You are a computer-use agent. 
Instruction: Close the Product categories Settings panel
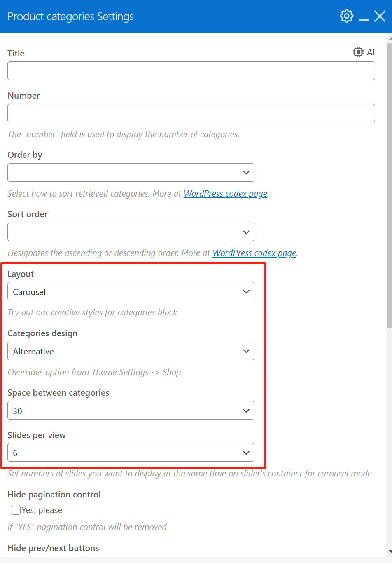tap(380, 16)
